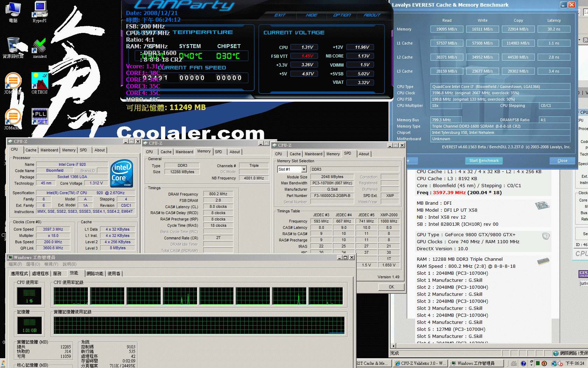Image resolution: width=588 pixels, height=368 pixels.
Task: Open the 檔案(F) menu in Task Manager
Action: coord(15,264)
